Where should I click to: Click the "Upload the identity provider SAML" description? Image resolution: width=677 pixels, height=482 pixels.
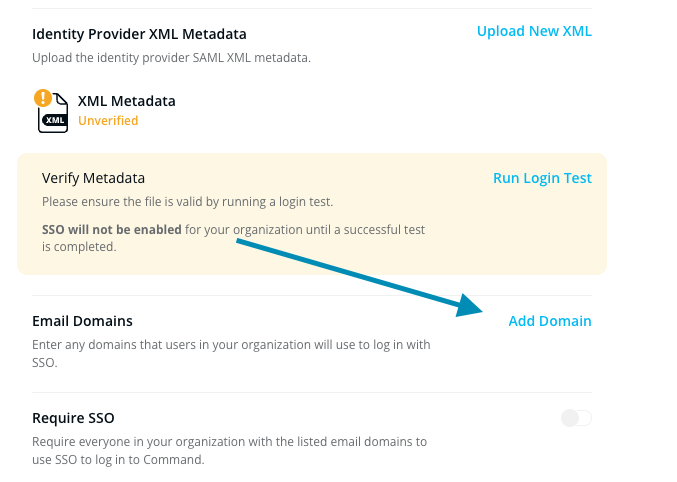(x=171, y=57)
